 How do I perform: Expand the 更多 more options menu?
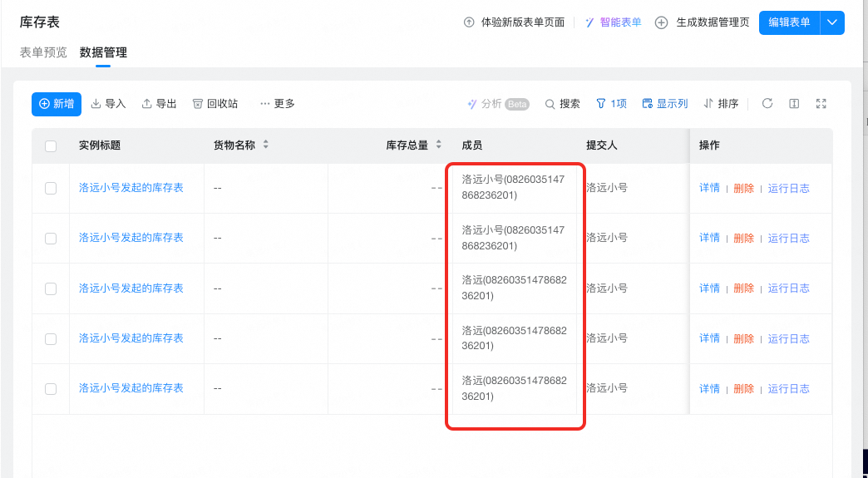click(x=278, y=103)
